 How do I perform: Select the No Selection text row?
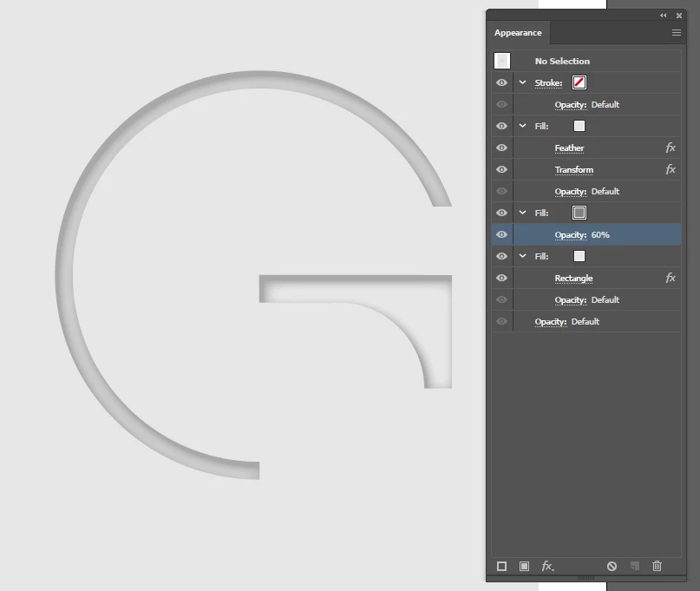click(562, 62)
